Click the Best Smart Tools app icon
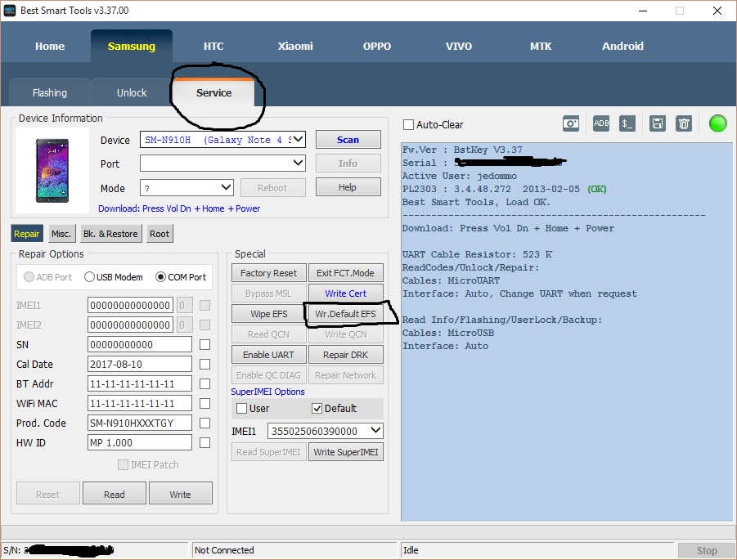The image size is (737, 560). (9, 11)
